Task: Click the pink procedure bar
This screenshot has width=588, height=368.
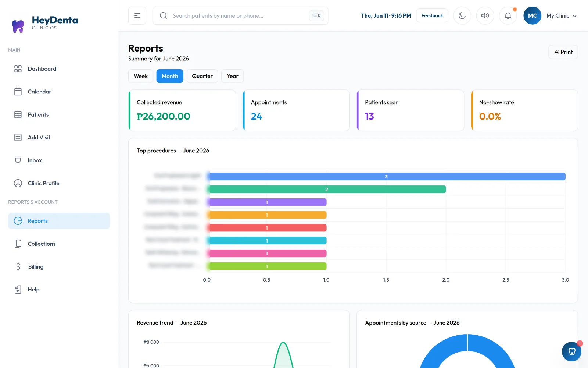Action: pos(267,254)
